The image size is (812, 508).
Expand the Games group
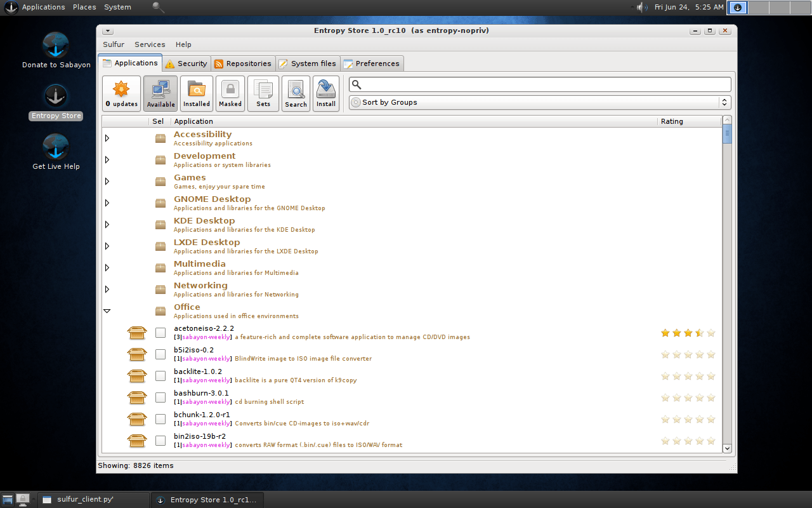(x=107, y=181)
